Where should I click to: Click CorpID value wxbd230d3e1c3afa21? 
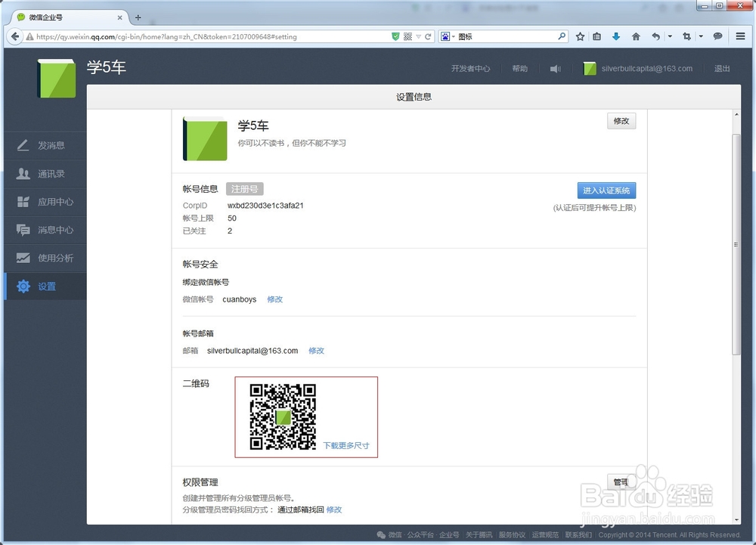click(265, 206)
